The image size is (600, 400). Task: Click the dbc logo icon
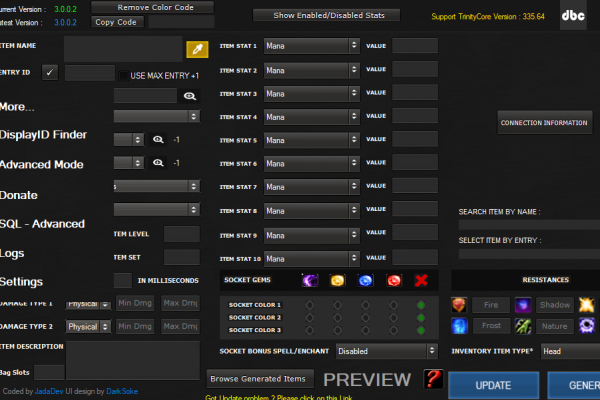pyautogui.click(x=573, y=15)
